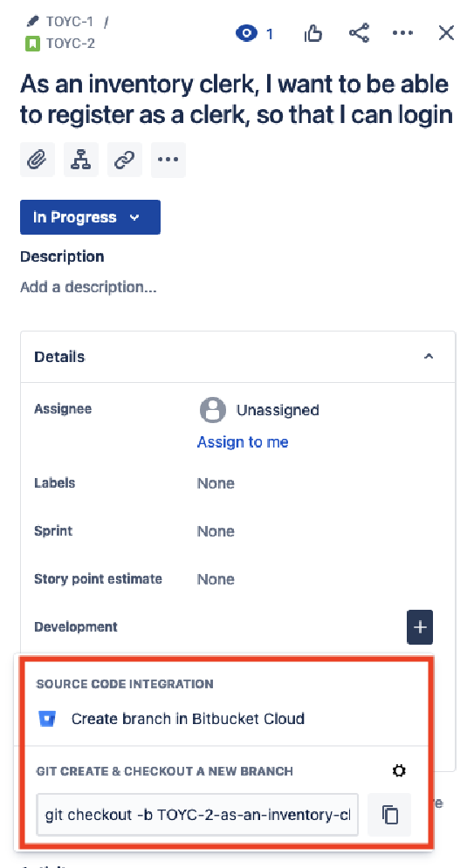Click the git checkout command field
The width and height of the screenshot is (474, 868).
[197, 815]
